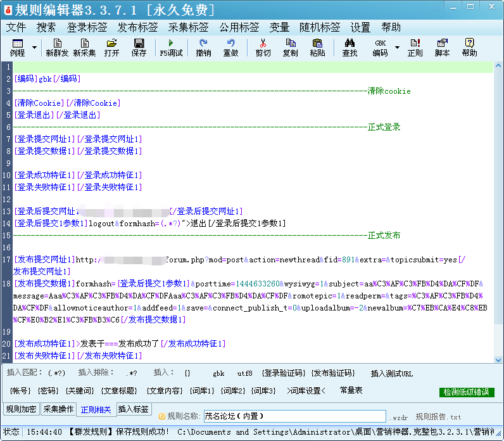
Task: Switch to the 插入标签 tab
Action: coord(134,409)
